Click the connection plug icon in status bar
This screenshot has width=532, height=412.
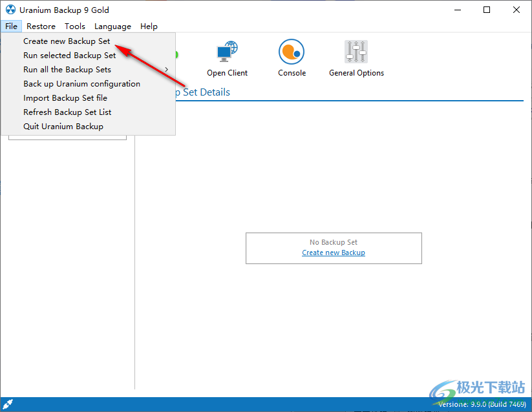tap(8, 404)
